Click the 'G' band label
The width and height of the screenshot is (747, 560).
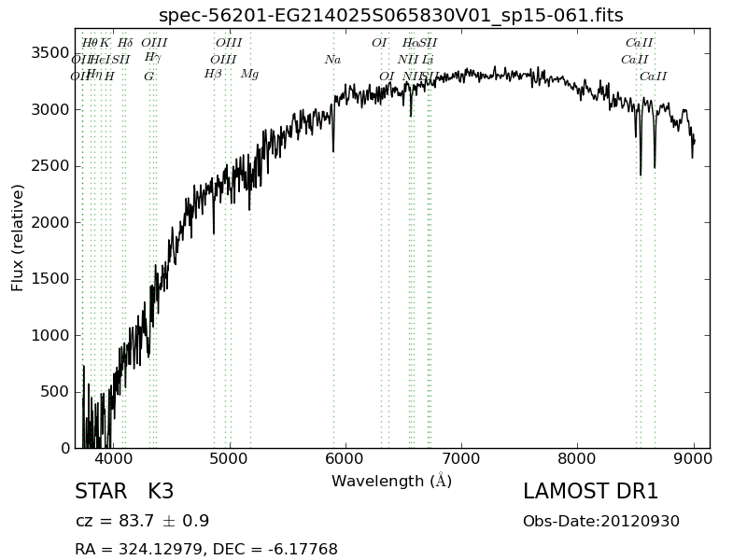pyautogui.click(x=149, y=77)
